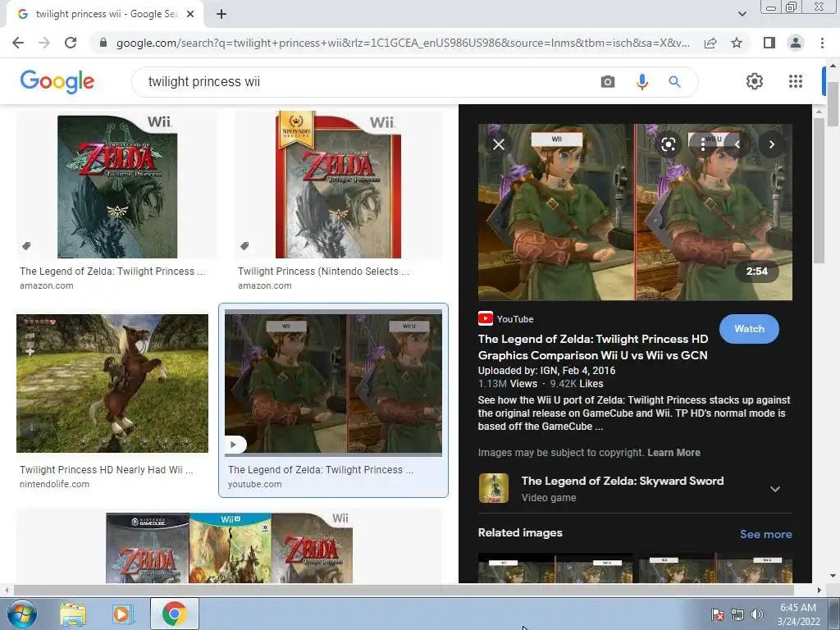
Task: Close the twilight princess wii tab
Action: coord(190,15)
